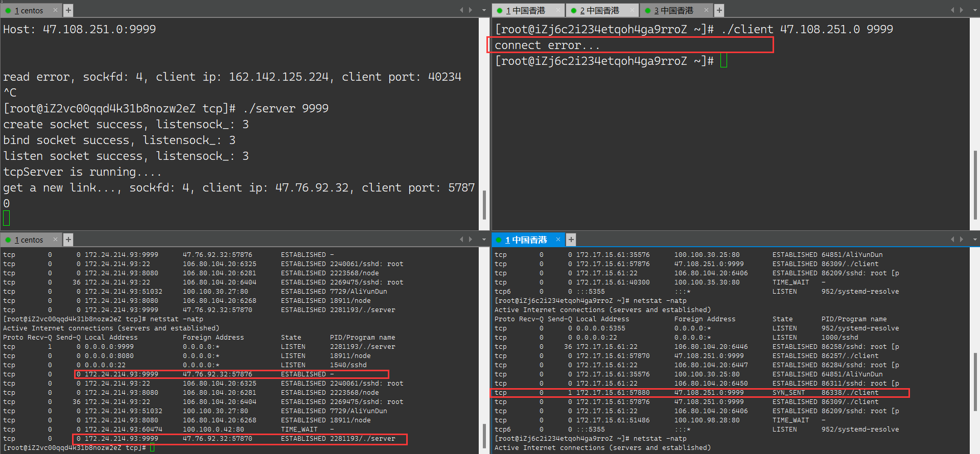Click the '86338/./client' program entry
Screen dimensions: 980x454
coord(850,393)
